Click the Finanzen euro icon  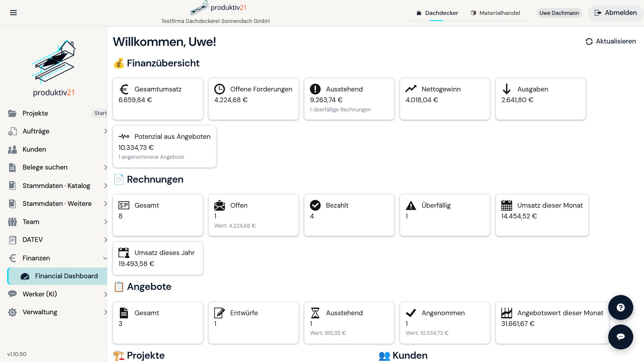pos(12,258)
